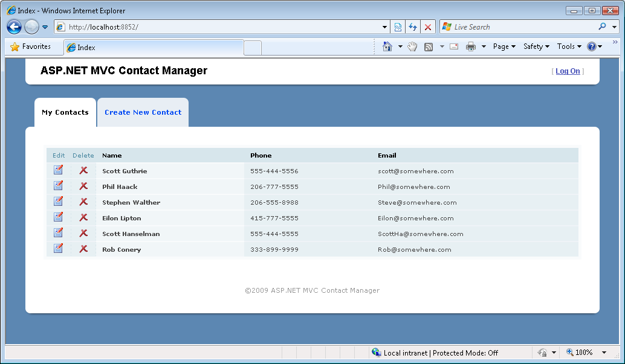Select the My Contacts tab
This screenshot has height=364, width=625.
[65, 112]
